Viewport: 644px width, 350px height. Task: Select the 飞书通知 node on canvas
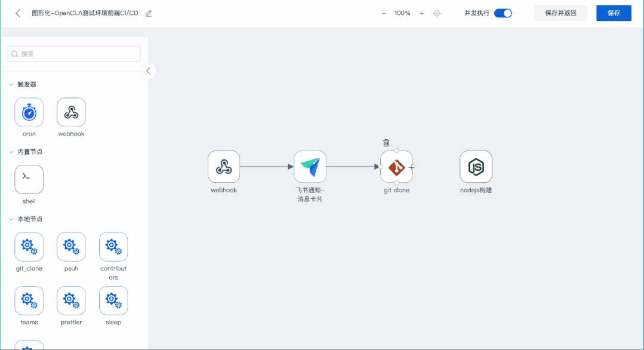click(310, 167)
